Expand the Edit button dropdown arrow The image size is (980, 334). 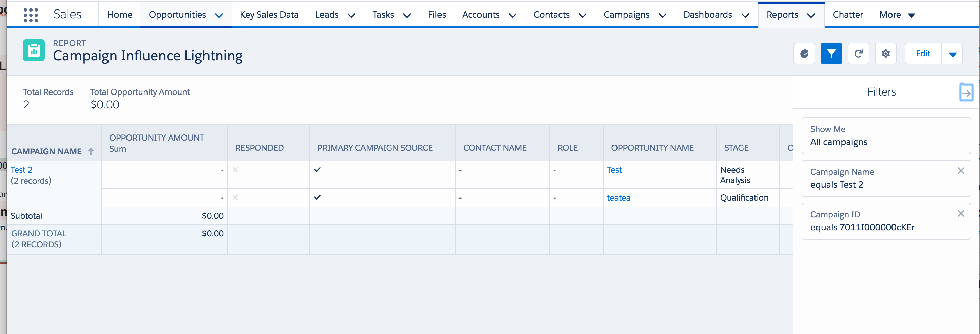pos(952,54)
